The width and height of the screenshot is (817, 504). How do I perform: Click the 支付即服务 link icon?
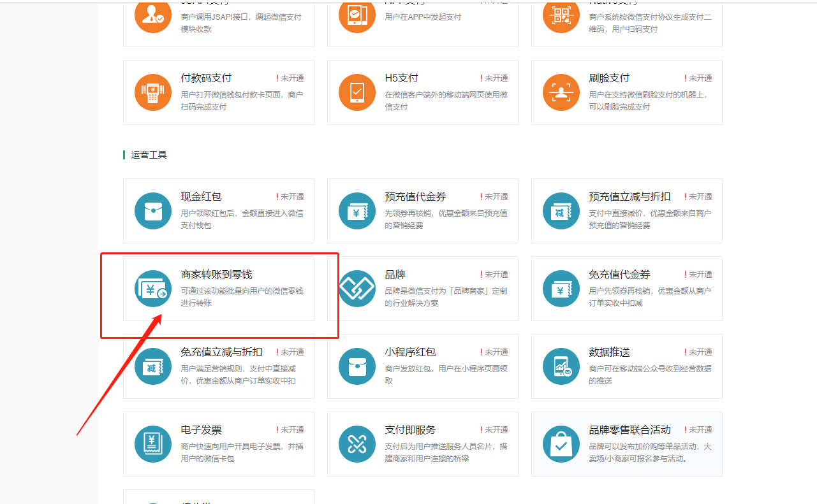point(357,444)
